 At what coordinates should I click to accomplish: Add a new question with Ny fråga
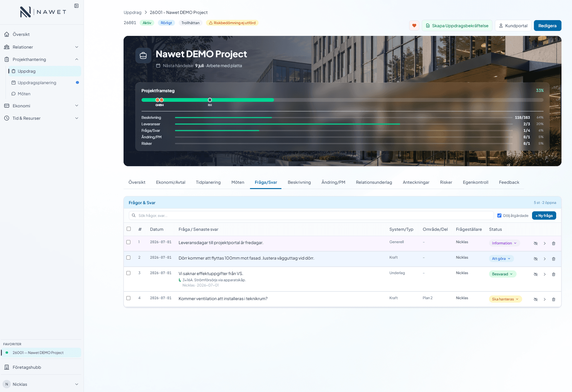pos(544,216)
